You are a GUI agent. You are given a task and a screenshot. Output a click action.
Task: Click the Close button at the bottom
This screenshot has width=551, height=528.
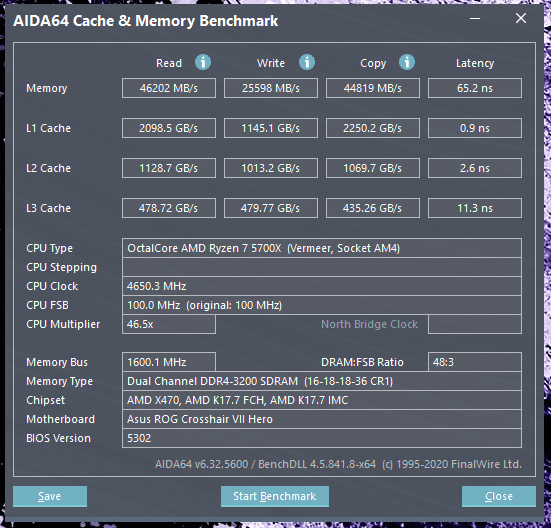[x=499, y=496]
